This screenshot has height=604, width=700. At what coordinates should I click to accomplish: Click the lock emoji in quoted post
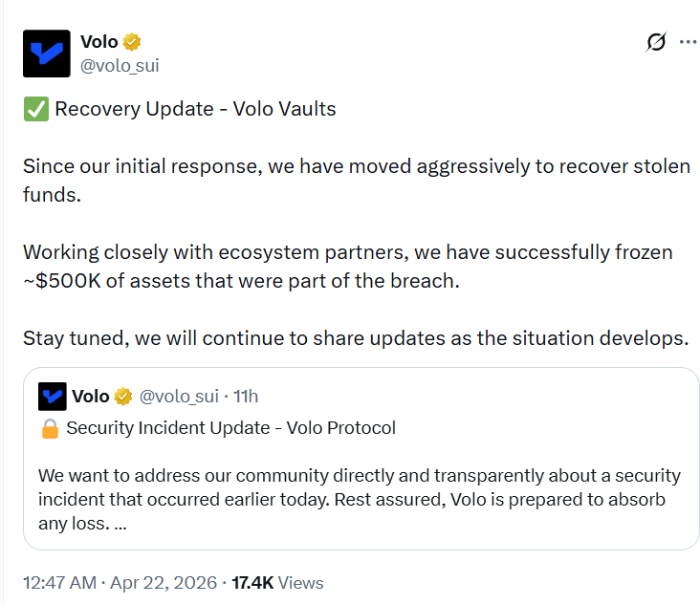click(50, 428)
